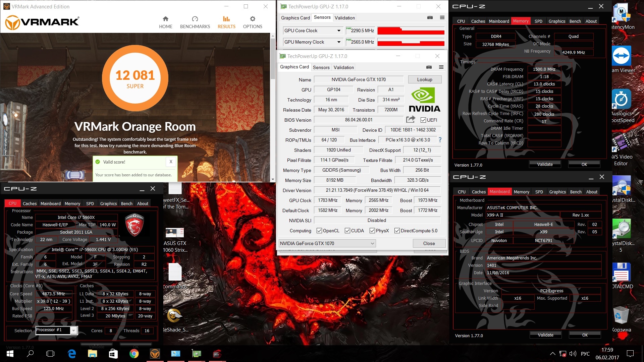The image size is (644, 362).
Task: Open TeamViewer desktop icon
Action: pos(621,60)
